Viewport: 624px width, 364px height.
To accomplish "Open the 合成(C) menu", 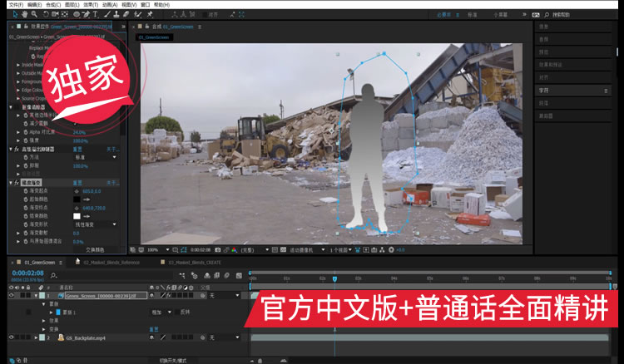I will point(53,5).
